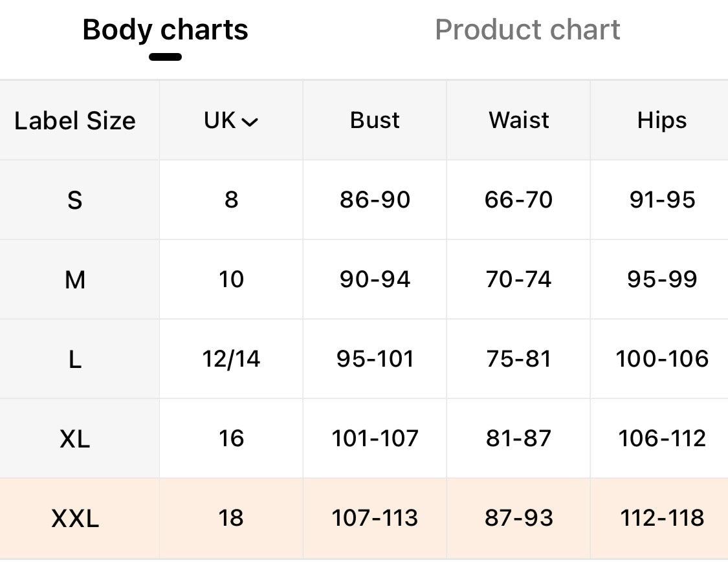This screenshot has width=728, height=562.
Task: Click the hips value 100-106 cell
Action: [x=661, y=359]
